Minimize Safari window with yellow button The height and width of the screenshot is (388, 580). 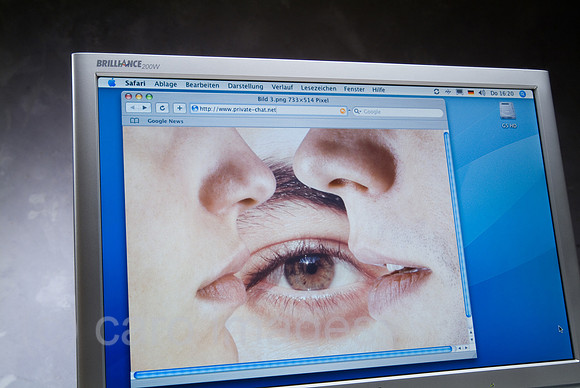click(139, 96)
